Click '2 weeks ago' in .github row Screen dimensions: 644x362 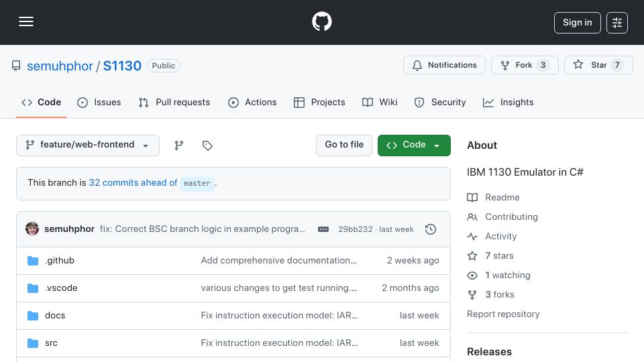(x=413, y=261)
